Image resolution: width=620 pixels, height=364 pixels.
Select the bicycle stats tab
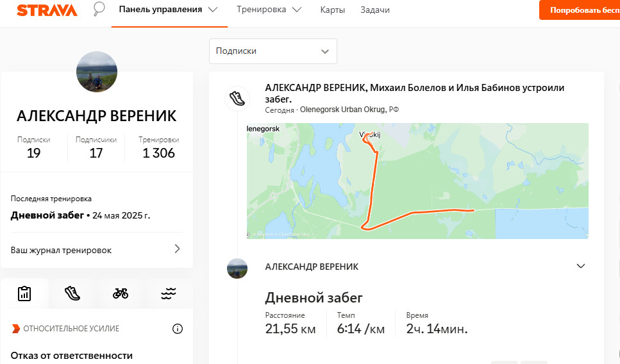coord(121,294)
